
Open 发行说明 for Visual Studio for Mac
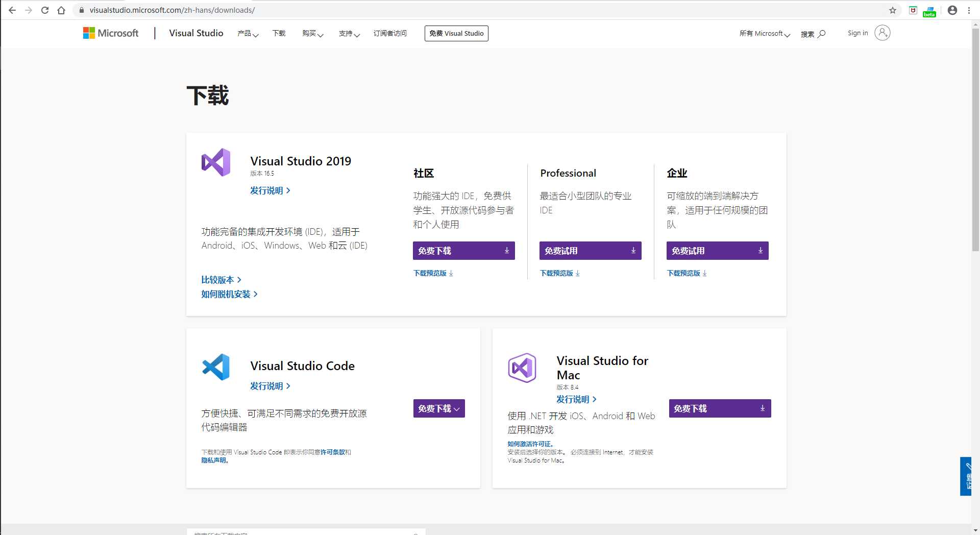pyautogui.click(x=576, y=399)
